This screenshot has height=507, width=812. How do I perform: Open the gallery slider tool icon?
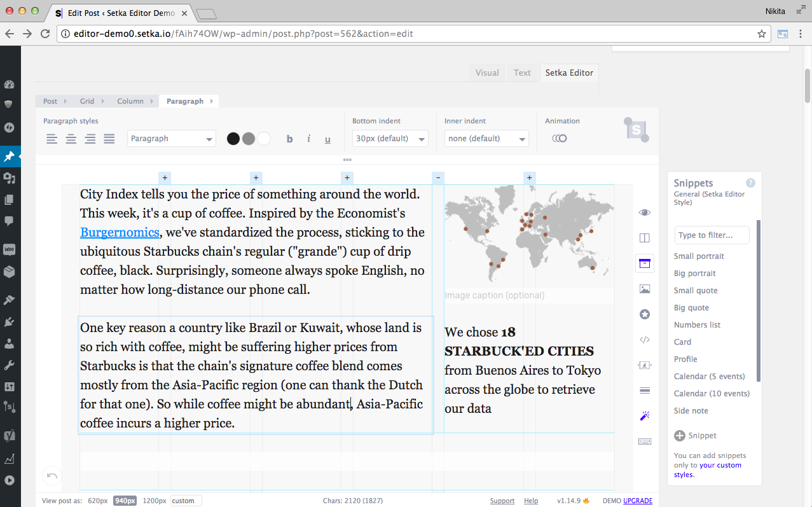pos(645,365)
